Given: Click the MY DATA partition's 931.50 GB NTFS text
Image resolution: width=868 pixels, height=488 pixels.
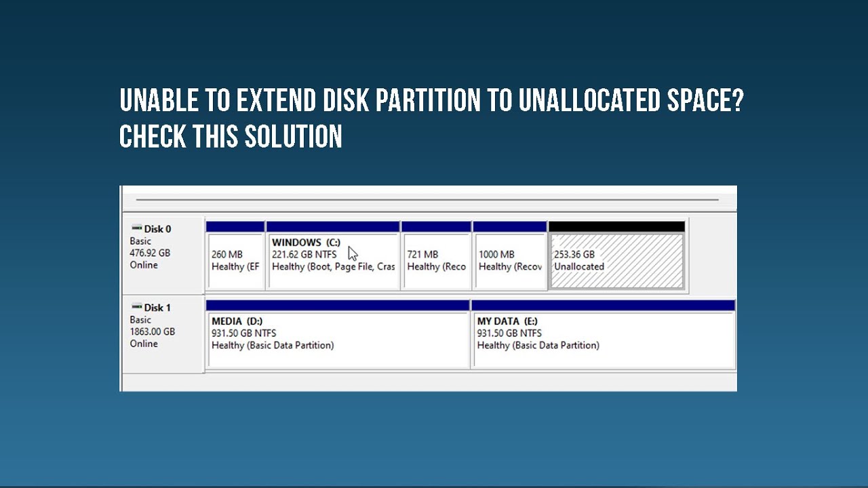Looking at the screenshot, I should [x=509, y=333].
